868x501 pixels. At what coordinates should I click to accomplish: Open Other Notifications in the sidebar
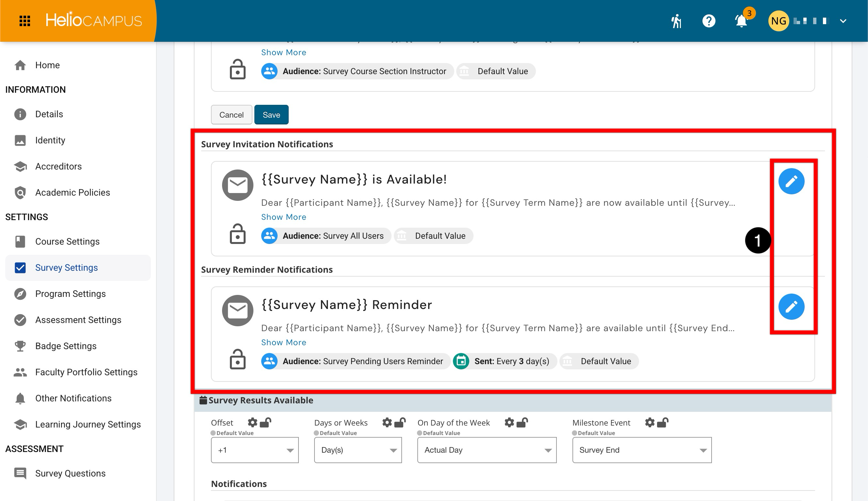coord(78,398)
